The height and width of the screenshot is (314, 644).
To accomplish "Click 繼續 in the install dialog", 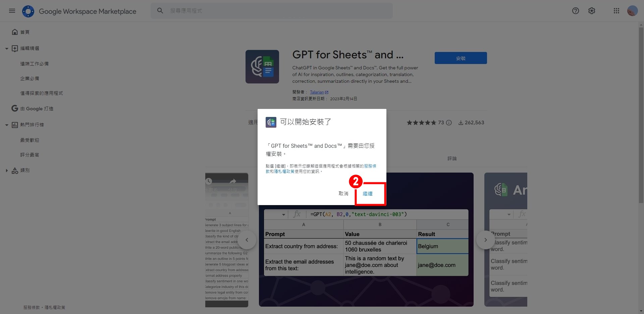I will [368, 194].
